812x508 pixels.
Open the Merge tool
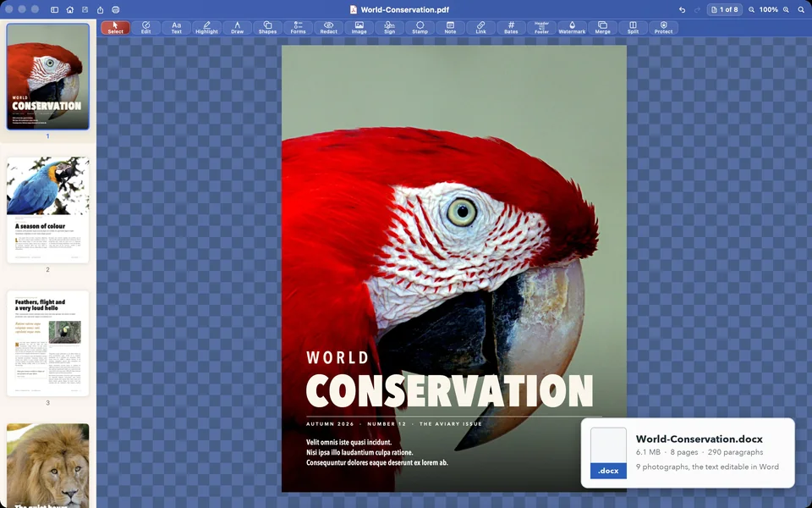[603, 27]
